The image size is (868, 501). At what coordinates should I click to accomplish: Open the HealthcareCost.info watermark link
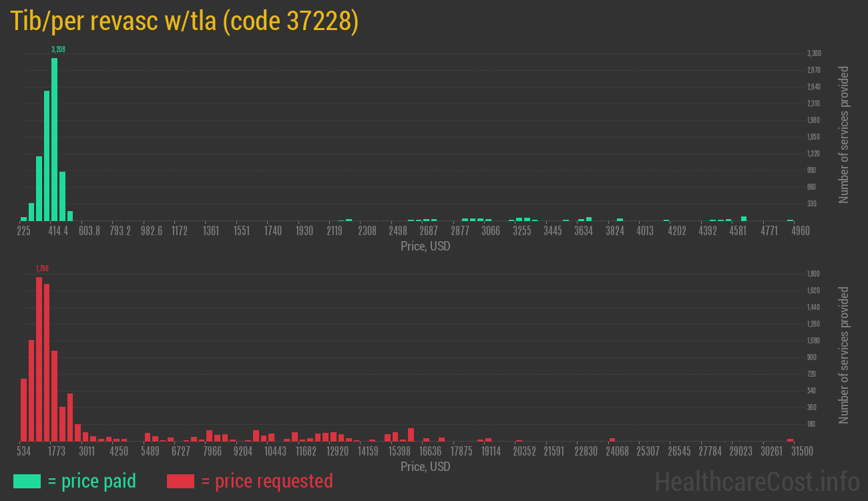pos(756,481)
